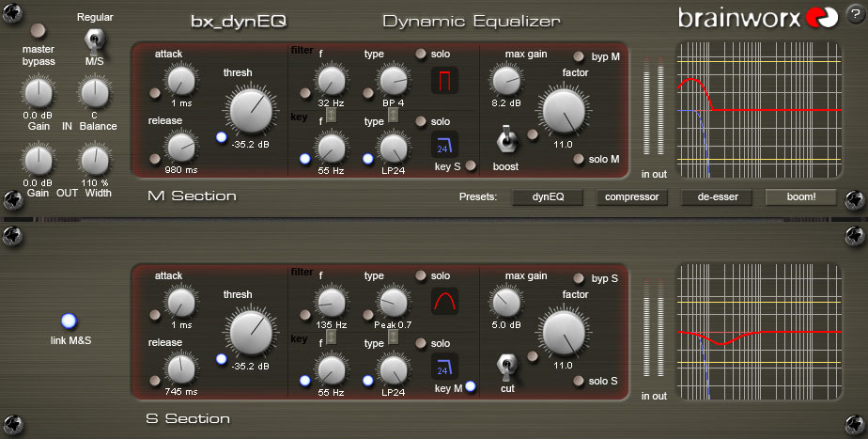868x439 pixels.
Task: Click M section max gain knob 8.2 dB
Action: tap(506, 80)
